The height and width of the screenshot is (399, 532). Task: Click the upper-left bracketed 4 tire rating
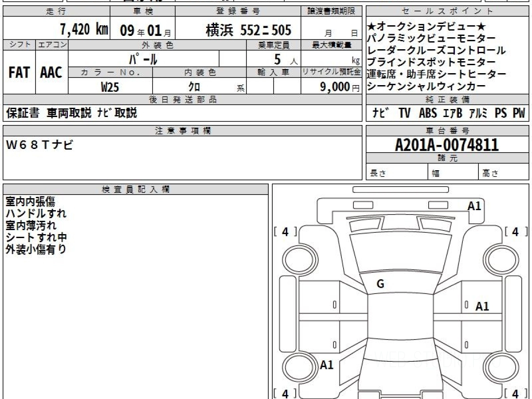pos(285,231)
